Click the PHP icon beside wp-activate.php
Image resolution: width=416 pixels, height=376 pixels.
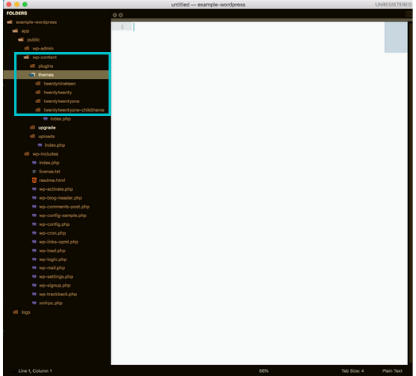[34, 189]
